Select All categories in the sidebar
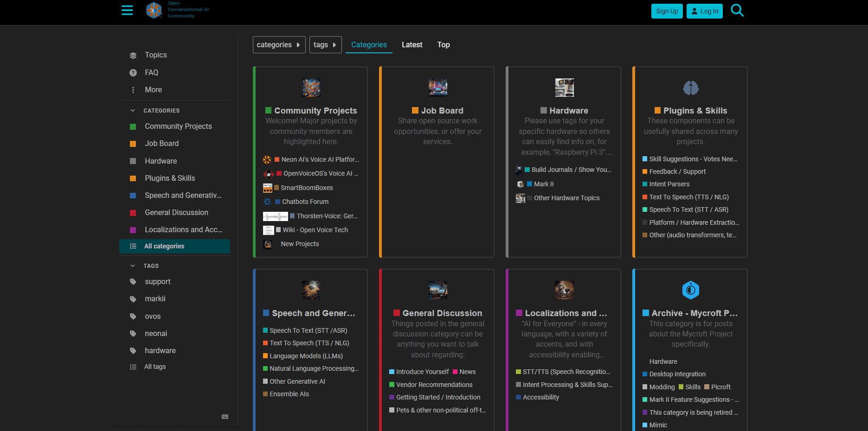Screen dimensions: 868x431 pyautogui.click(x=175, y=247)
